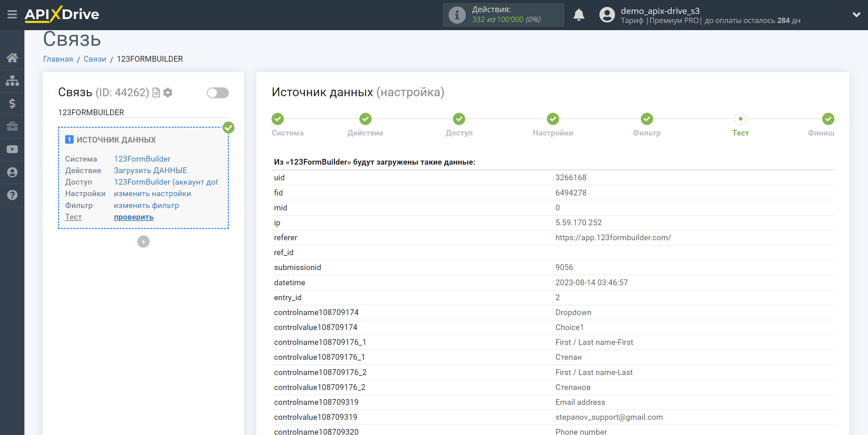
Task: Select the Choice1 value cell
Action: pyautogui.click(x=570, y=327)
